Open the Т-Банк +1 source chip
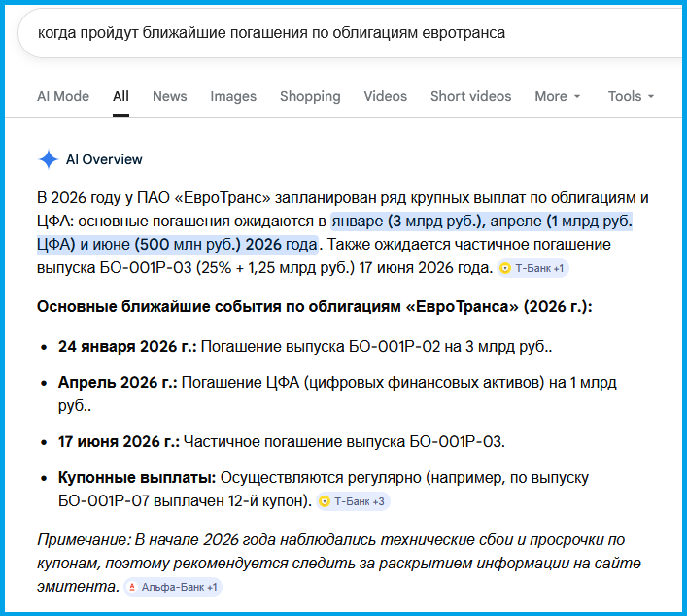687x616 pixels. pos(532,268)
